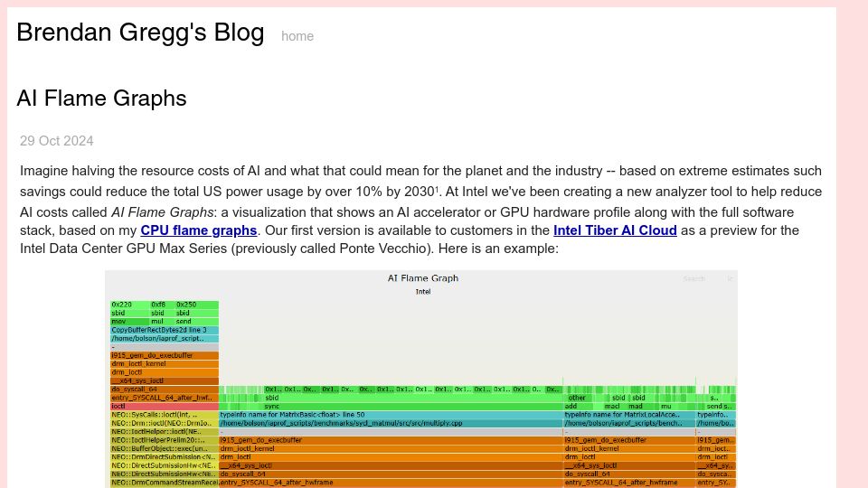868x488 pixels.
Task: Click the AI Flame Graph chart title
Action: coord(423,278)
